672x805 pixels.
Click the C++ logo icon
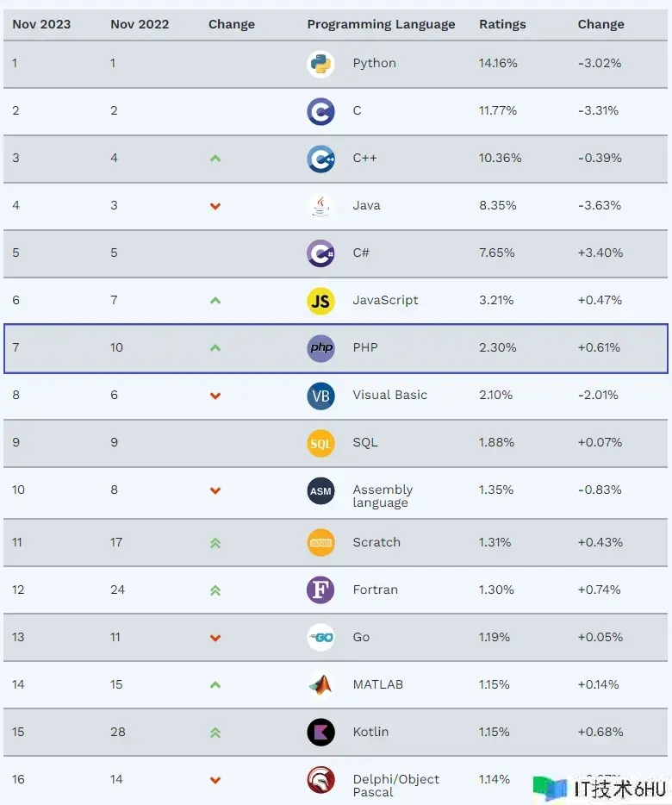tap(320, 159)
